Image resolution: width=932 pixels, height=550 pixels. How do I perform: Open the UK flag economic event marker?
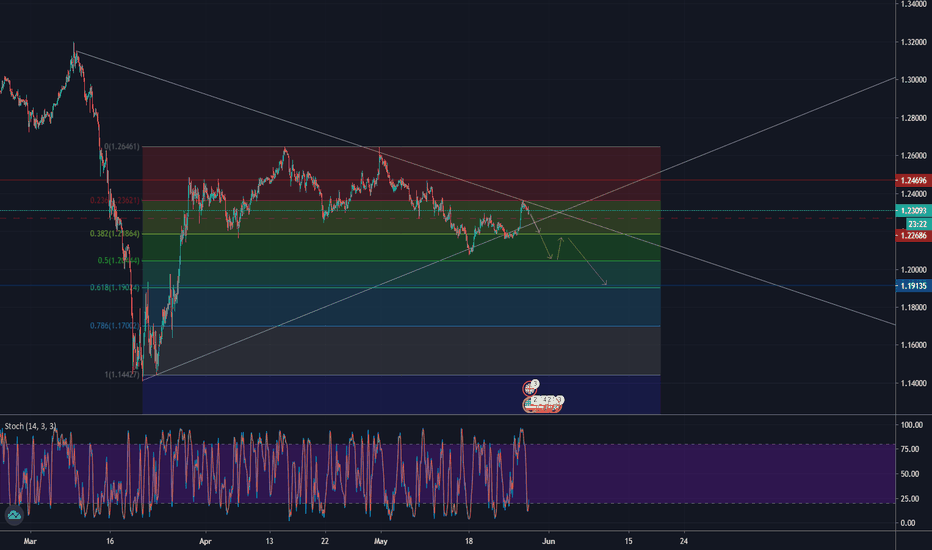(529, 388)
